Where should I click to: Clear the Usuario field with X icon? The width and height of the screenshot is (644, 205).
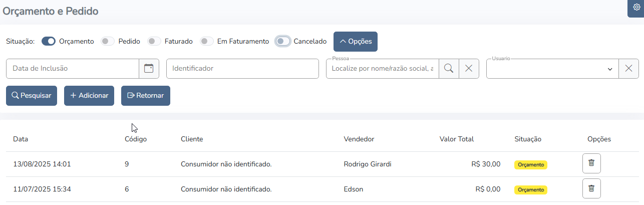(628, 69)
